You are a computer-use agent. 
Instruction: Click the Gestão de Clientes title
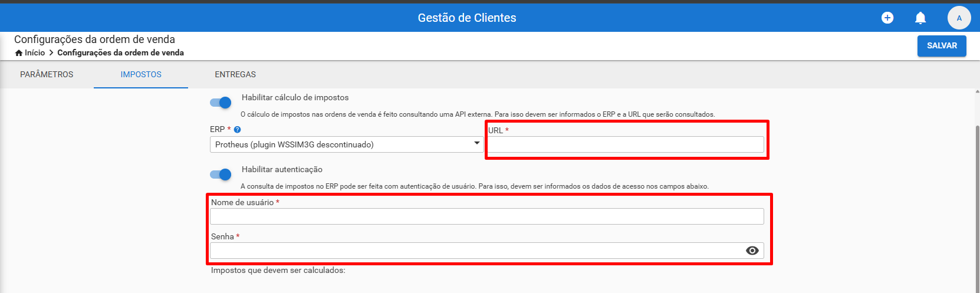pos(467,18)
